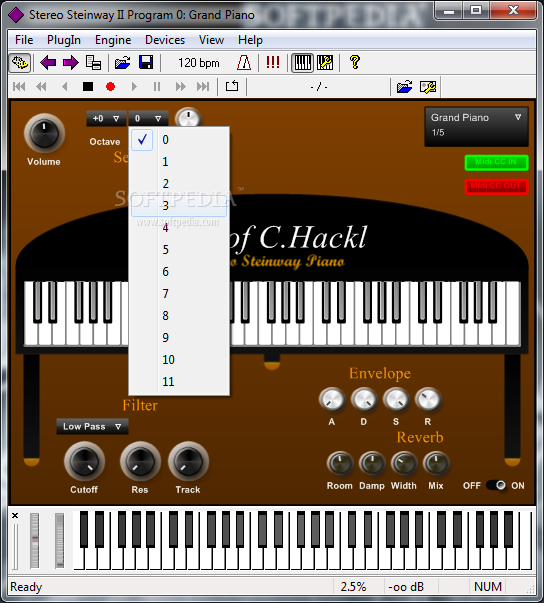This screenshot has height=603, width=544.
Task: Select option 5 in dropdown list
Action: click(x=179, y=250)
